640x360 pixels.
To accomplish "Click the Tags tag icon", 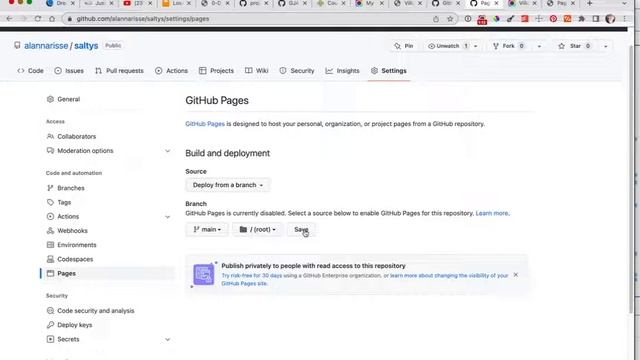I will pos(50,202).
